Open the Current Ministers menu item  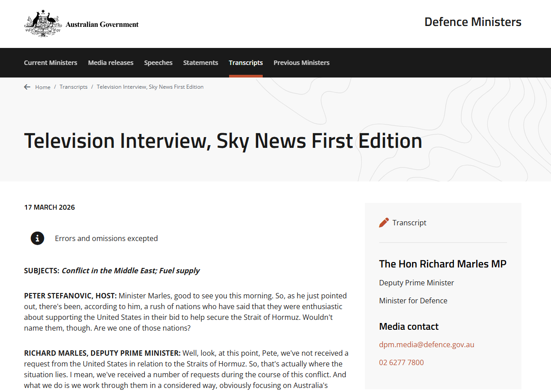click(51, 63)
